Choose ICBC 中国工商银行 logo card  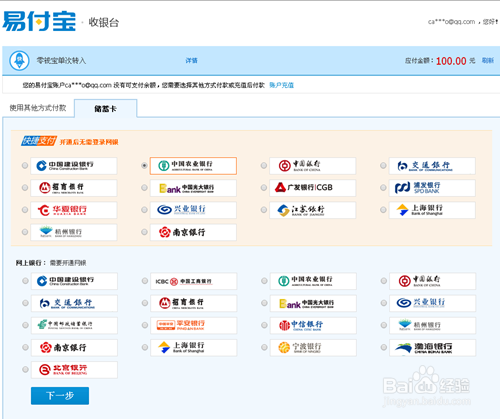pyautogui.click(x=194, y=281)
